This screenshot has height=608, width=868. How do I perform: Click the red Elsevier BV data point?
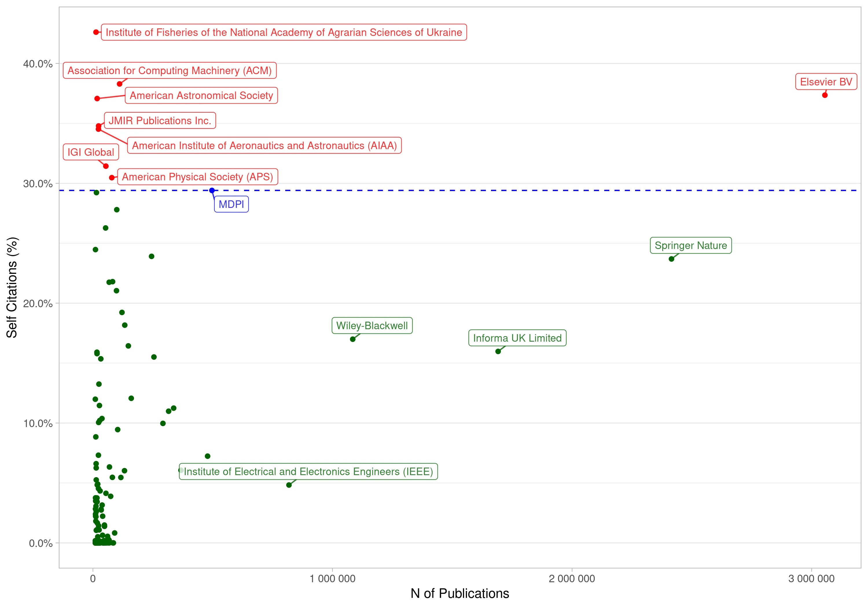(x=825, y=95)
